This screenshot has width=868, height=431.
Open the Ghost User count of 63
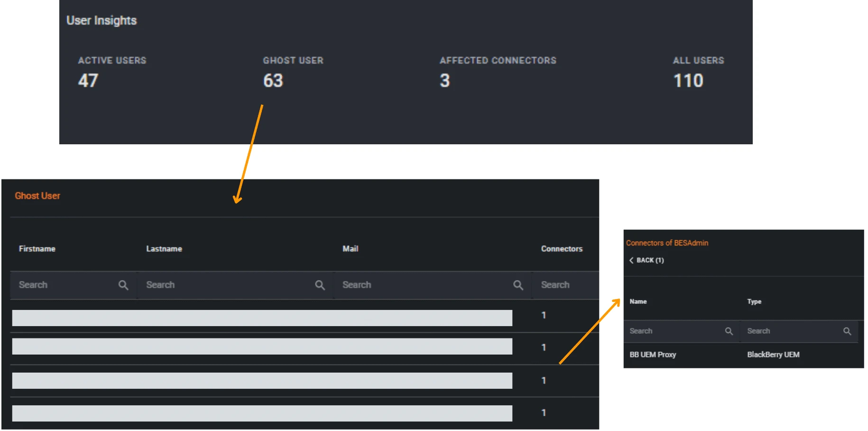(273, 81)
